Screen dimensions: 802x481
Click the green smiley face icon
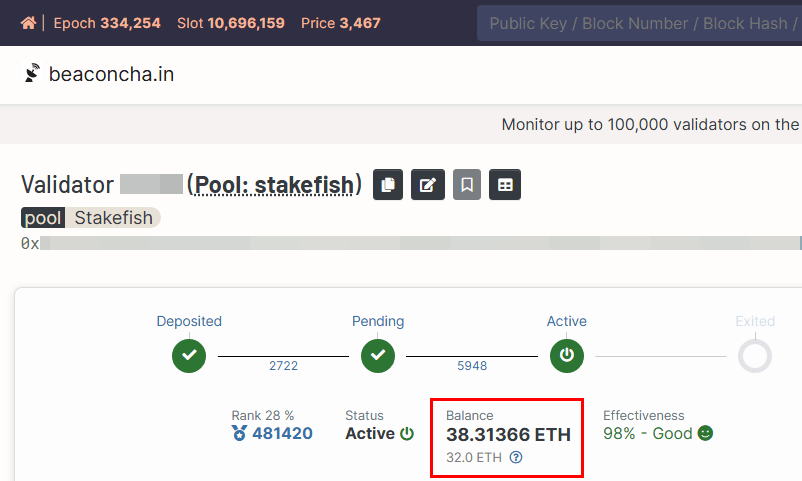pos(705,433)
